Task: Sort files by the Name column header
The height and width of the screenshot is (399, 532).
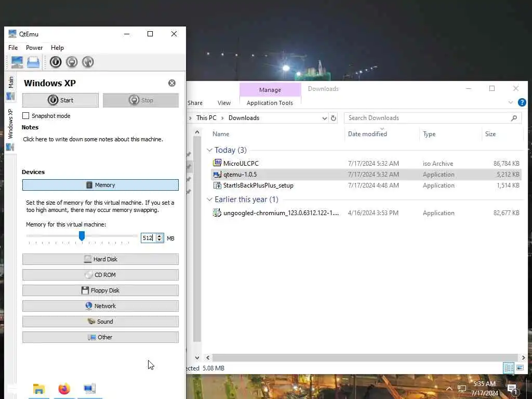Action: (221, 134)
